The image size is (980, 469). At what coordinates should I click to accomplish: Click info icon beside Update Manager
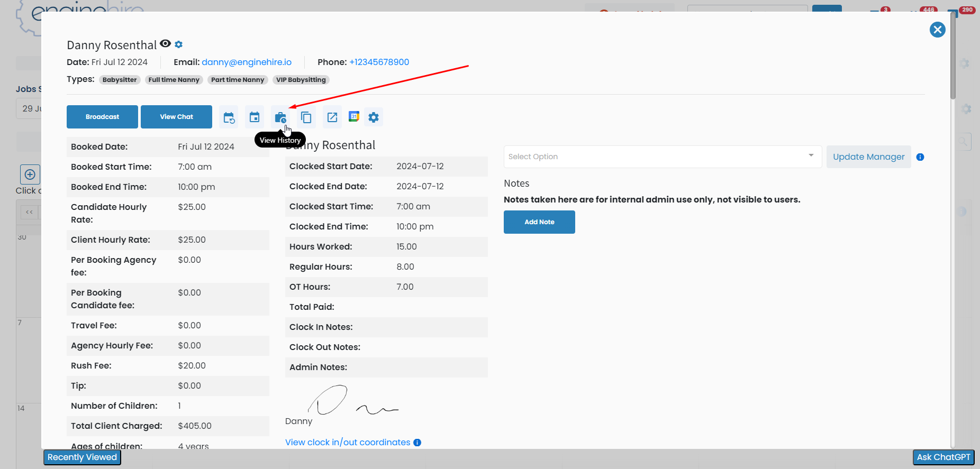[x=920, y=157]
